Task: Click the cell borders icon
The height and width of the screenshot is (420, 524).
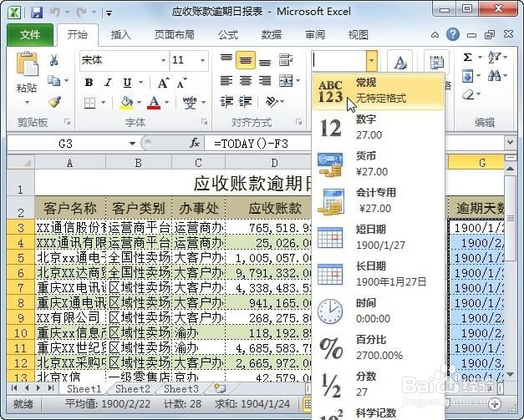Action: pos(89,103)
